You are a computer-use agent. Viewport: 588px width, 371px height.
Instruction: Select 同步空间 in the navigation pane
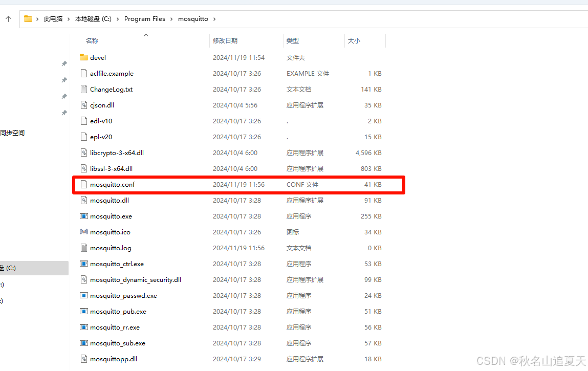click(12, 133)
